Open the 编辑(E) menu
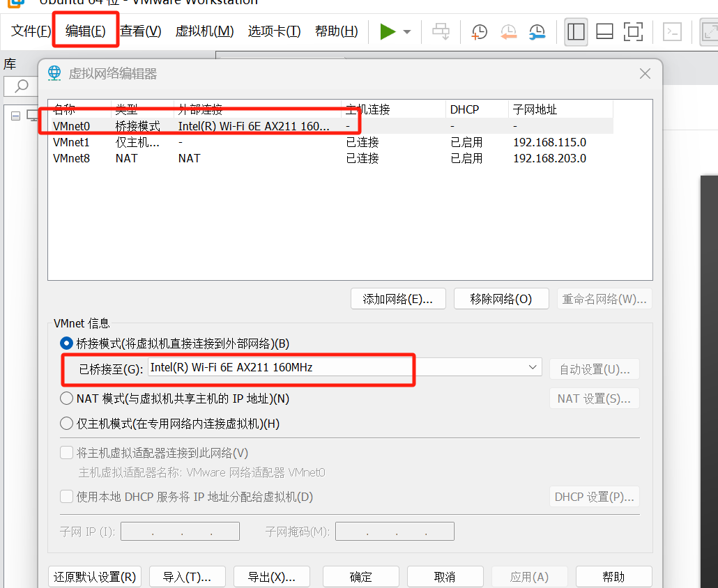The height and width of the screenshot is (588, 718). pos(86,31)
